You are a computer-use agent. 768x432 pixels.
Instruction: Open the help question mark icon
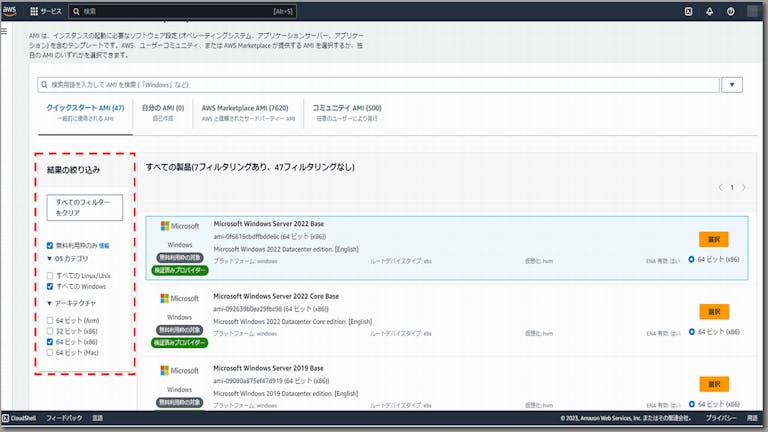pyautogui.click(x=731, y=11)
